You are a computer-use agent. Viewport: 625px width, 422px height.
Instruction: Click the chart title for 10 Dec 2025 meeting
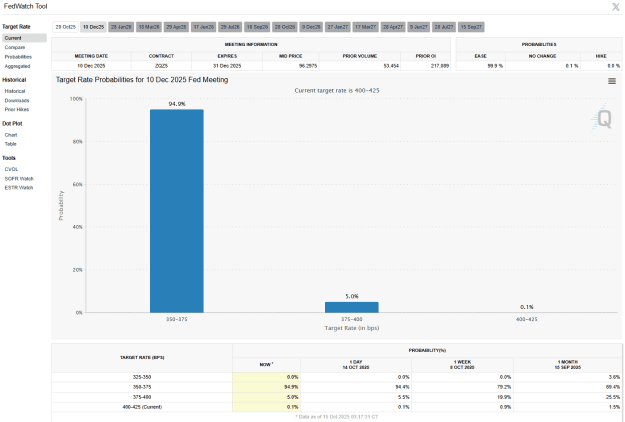[142, 80]
